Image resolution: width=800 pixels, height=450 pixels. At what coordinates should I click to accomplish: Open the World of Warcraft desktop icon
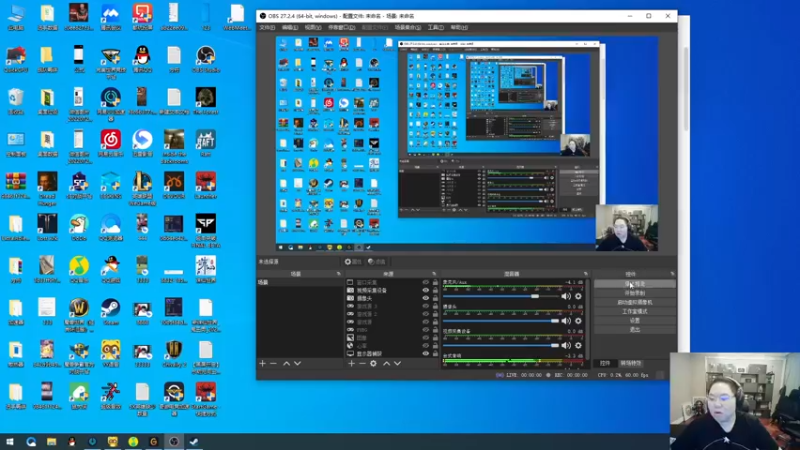pos(79,315)
